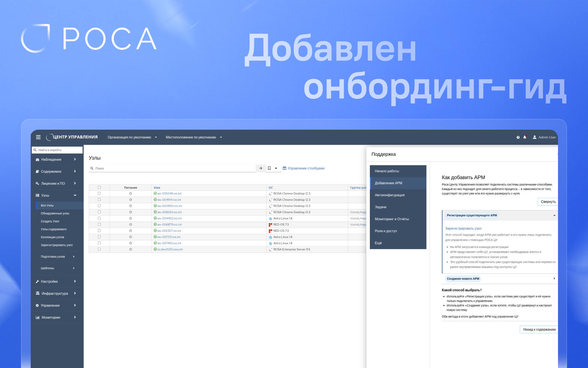The height and width of the screenshot is (368, 588).
Task: Open the bookmark dropdown caret
Action: [276, 168]
